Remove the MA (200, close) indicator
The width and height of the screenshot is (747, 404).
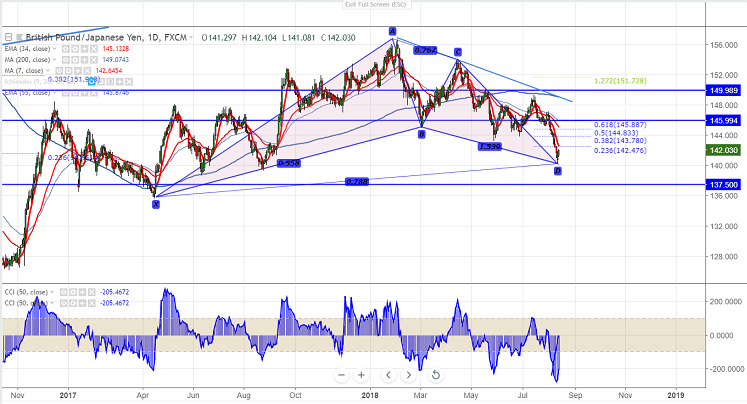(94, 60)
